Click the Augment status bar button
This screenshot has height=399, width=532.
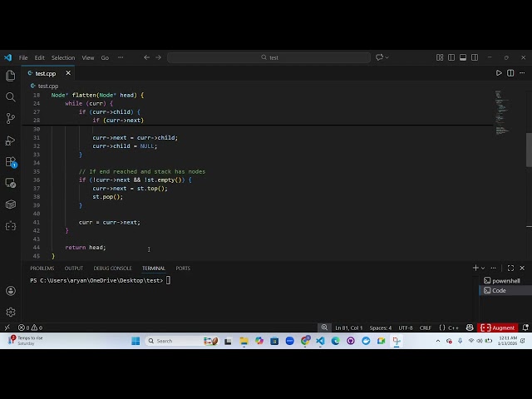click(x=497, y=328)
